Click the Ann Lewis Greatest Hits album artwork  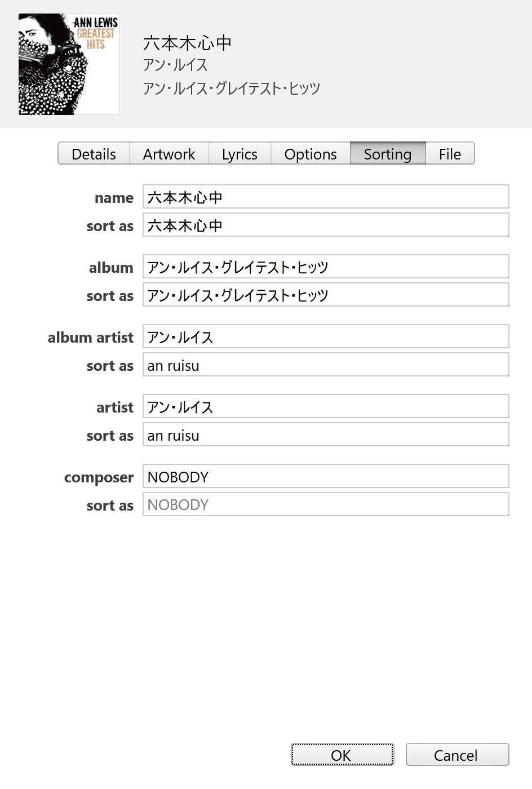coord(69,64)
